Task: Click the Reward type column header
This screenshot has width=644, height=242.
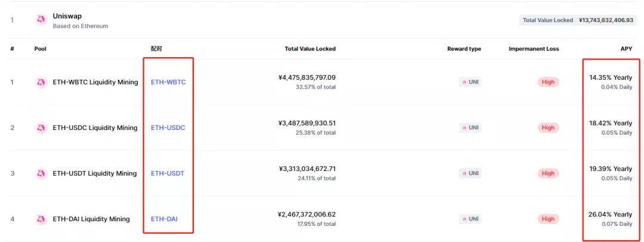Action: 464,48
